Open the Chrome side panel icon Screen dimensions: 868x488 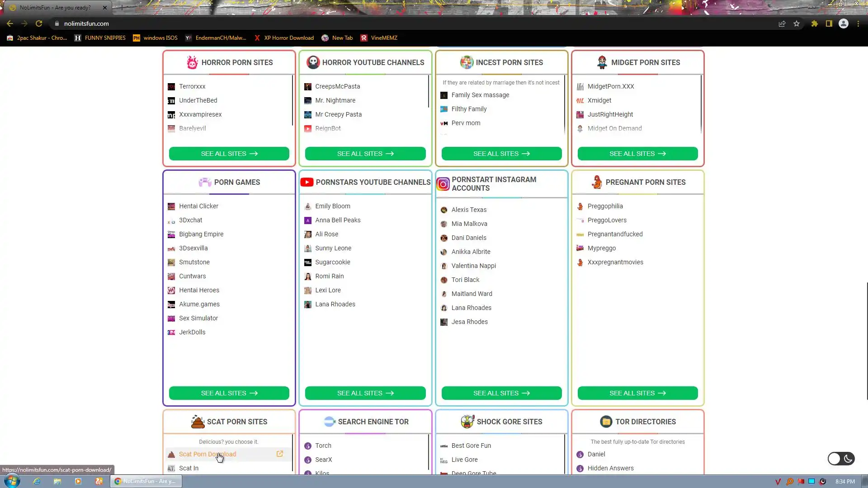(x=829, y=23)
